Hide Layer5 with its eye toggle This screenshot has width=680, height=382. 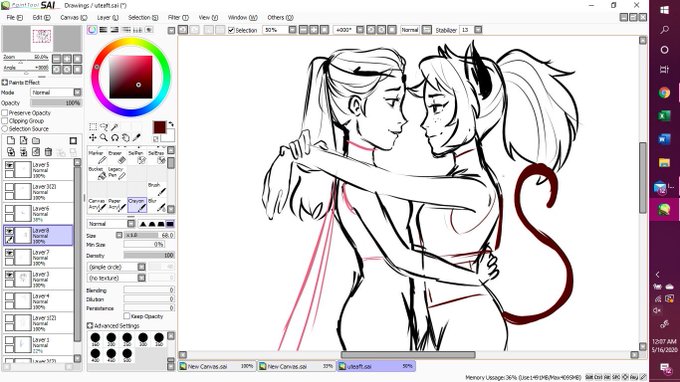pyautogui.click(x=9, y=165)
